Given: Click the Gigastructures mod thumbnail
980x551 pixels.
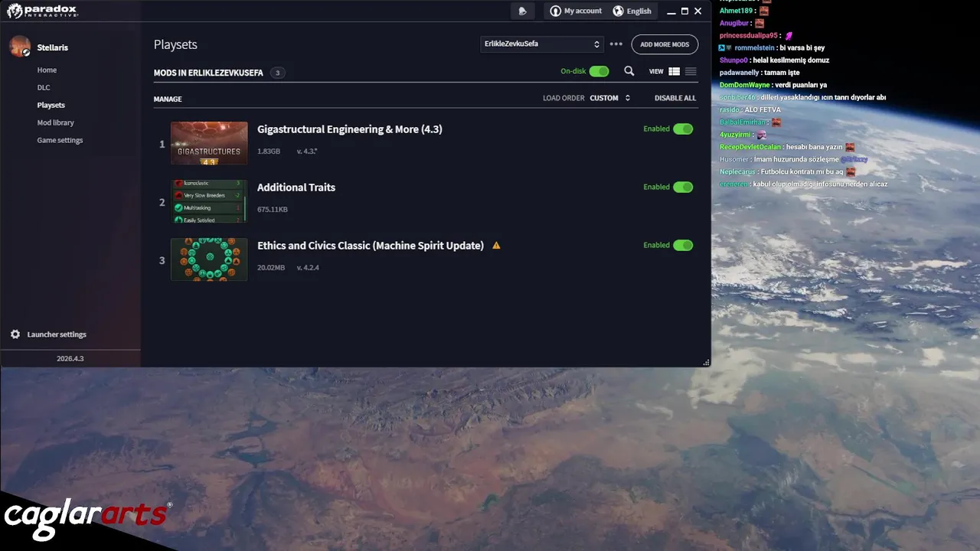Looking at the screenshot, I should [209, 143].
